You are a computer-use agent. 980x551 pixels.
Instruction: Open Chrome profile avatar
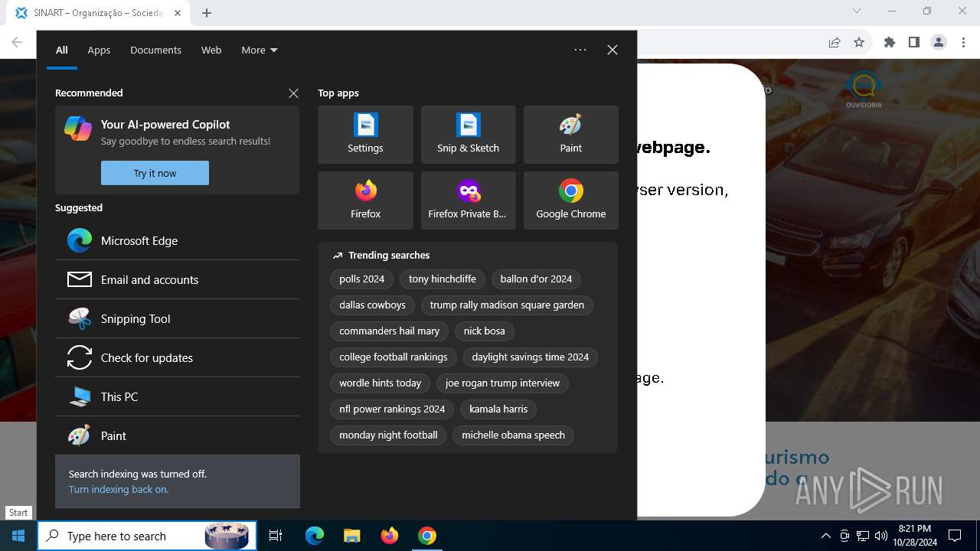pyautogui.click(x=939, y=42)
